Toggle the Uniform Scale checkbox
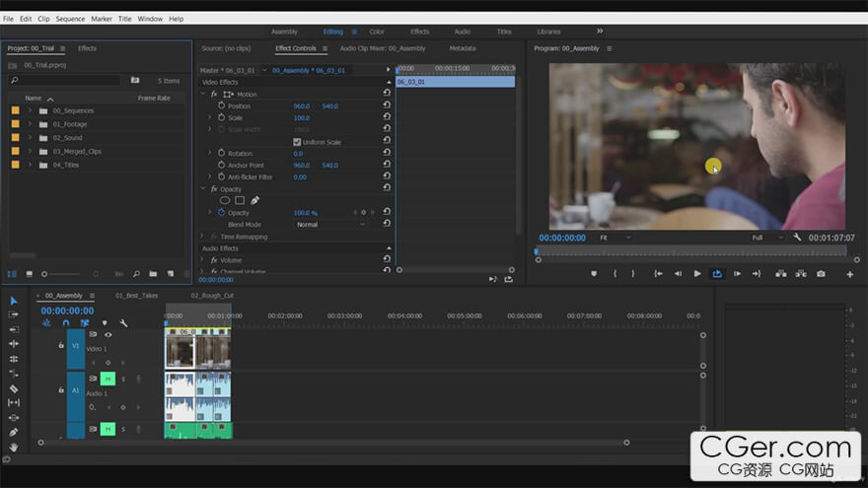868x488 pixels. (297, 142)
